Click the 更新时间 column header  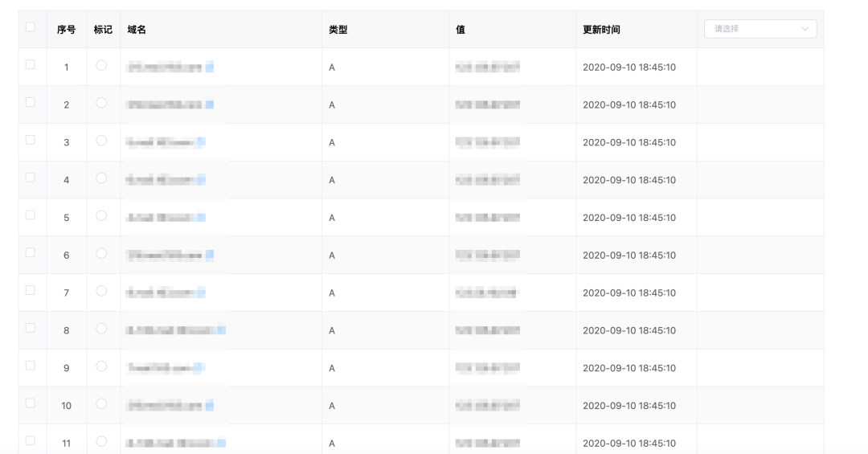[601, 30]
